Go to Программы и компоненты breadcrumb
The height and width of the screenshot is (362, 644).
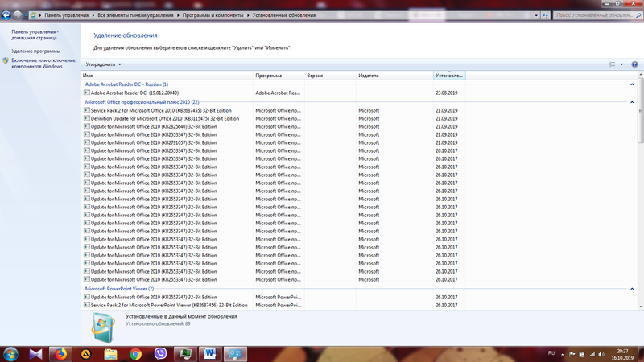click(x=213, y=15)
